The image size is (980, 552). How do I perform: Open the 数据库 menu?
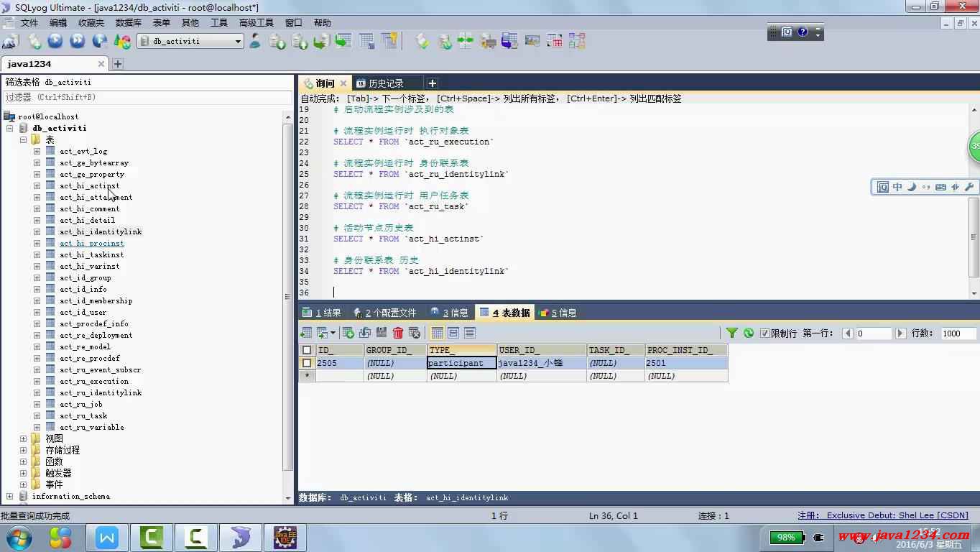(129, 22)
